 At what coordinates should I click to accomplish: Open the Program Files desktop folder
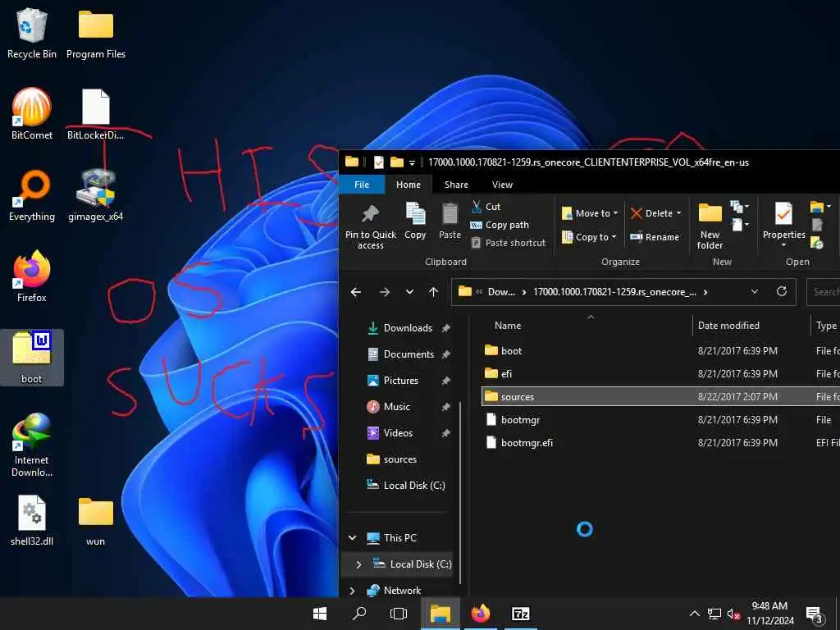click(96, 33)
